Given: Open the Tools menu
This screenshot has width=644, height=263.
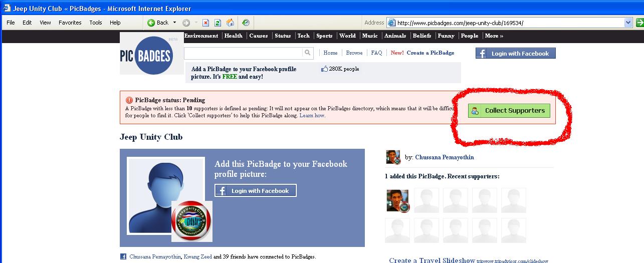Looking at the screenshot, I should coord(96,23).
